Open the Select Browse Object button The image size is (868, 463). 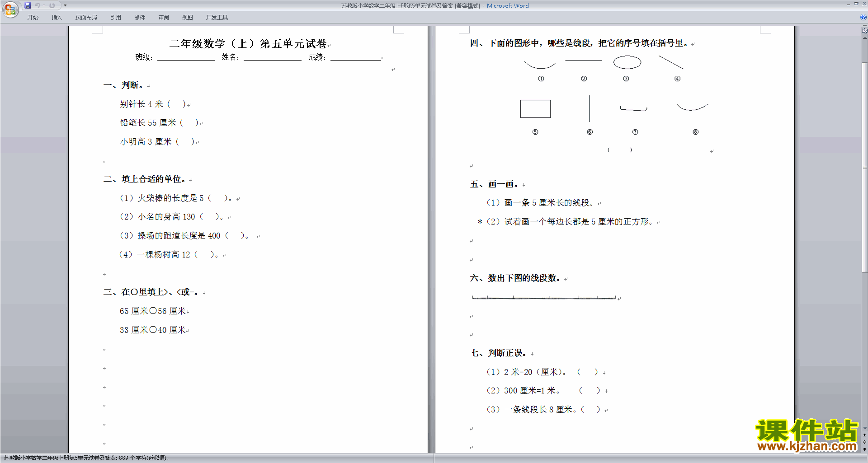tap(864, 442)
